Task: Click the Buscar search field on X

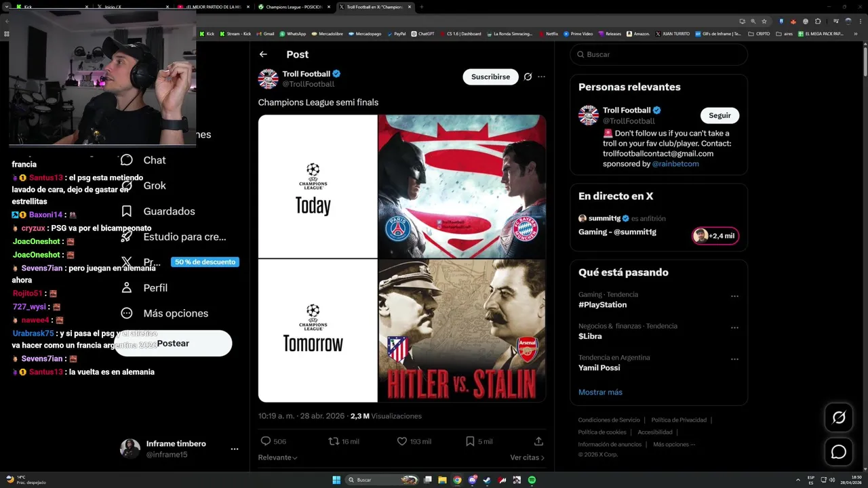Action: (x=658, y=54)
